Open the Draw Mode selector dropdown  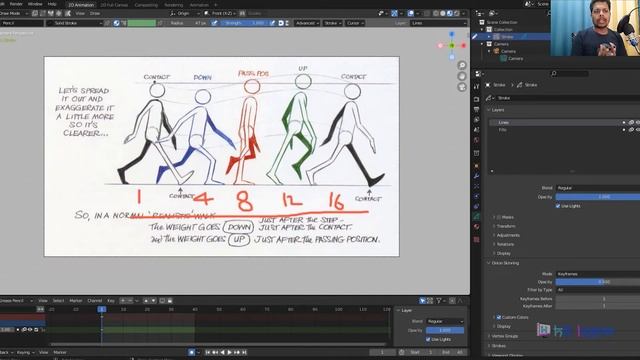pyautogui.click(x=14, y=13)
